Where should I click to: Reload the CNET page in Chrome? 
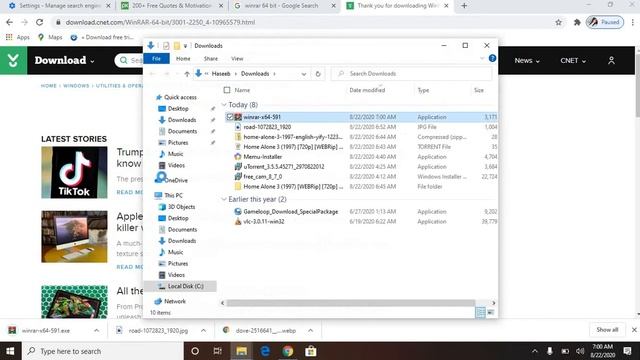coord(40,22)
